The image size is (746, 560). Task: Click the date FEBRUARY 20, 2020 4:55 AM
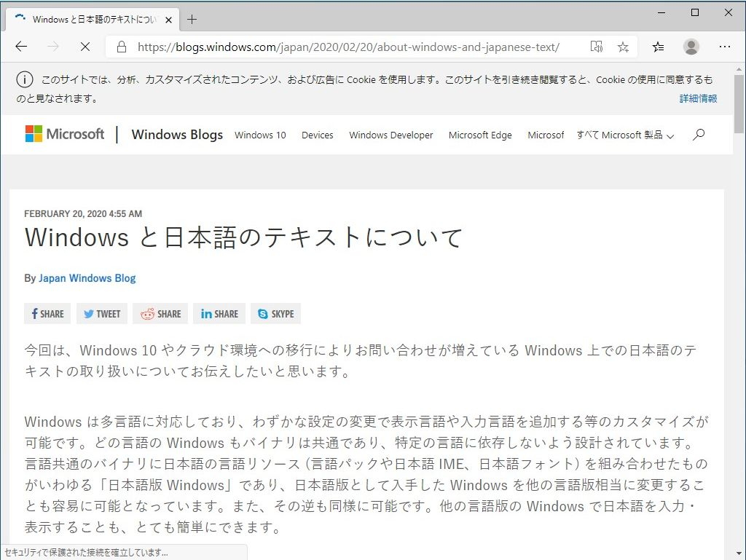(83, 214)
